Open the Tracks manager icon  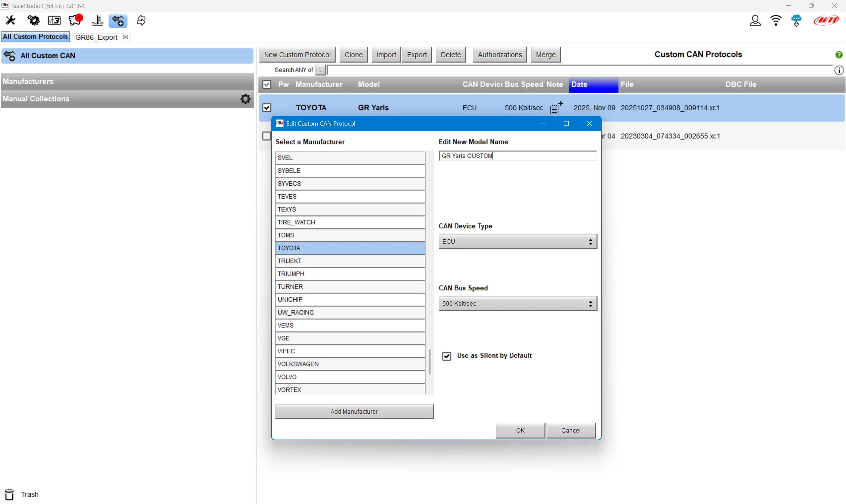pyautogui.click(x=75, y=20)
